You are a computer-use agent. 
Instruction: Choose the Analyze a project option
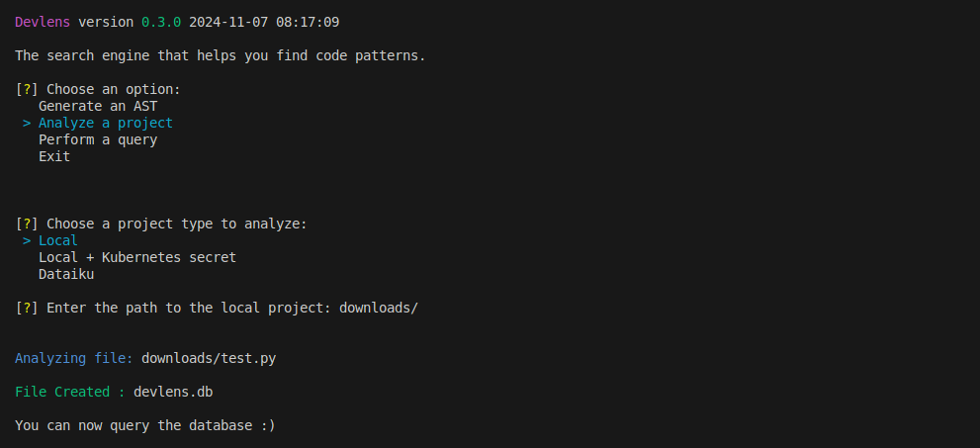[x=106, y=123]
